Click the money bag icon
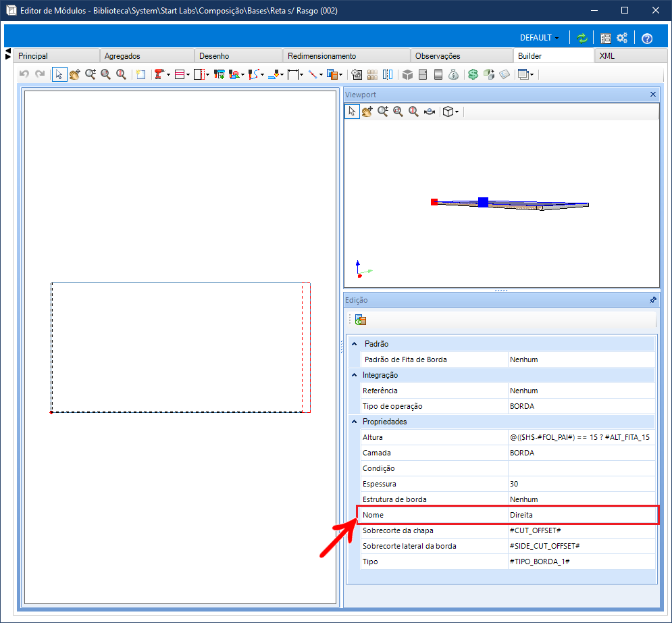 click(453, 74)
